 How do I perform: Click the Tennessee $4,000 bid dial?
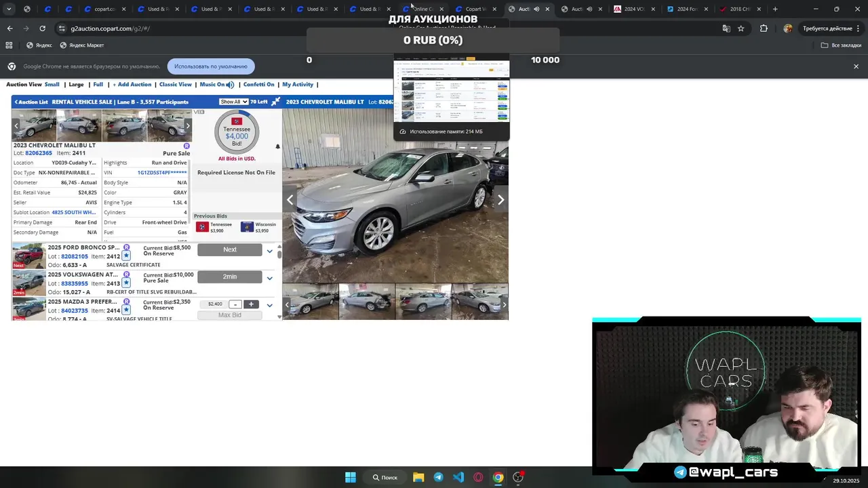click(x=237, y=131)
